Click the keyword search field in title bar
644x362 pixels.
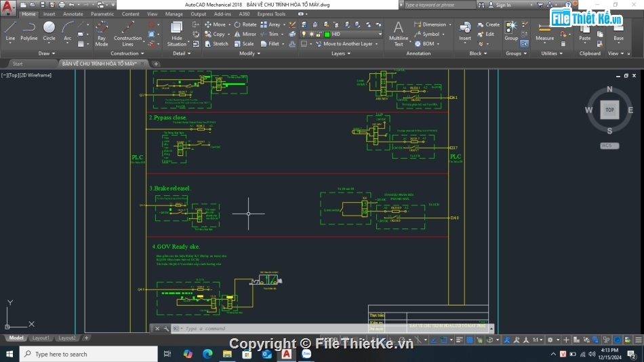pos(439,5)
